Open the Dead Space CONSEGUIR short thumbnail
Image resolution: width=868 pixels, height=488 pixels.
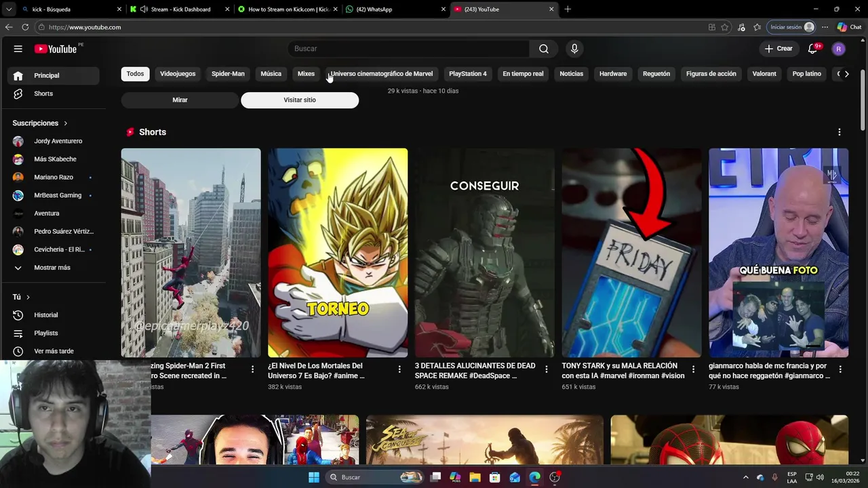point(485,253)
